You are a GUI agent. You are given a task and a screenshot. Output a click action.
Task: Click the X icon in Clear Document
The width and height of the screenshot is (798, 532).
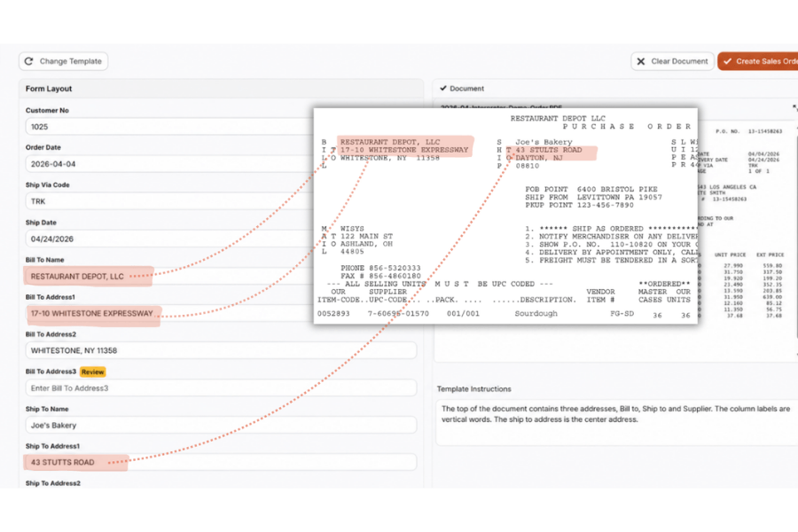point(641,61)
